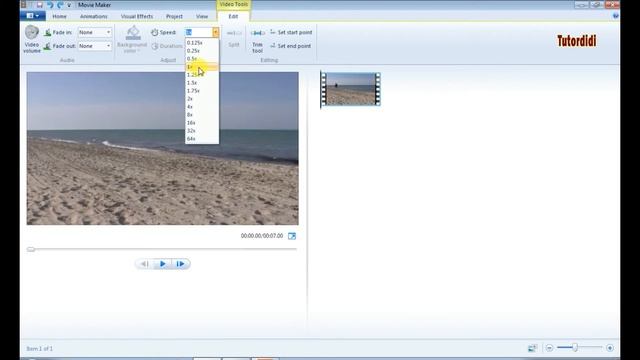The image size is (640, 360).
Task: Choose 32x speed option
Action: (202, 131)
